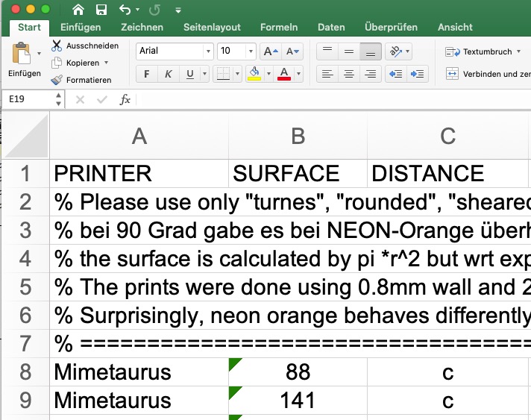This screenshot has height=420, width=531.
Task: Open the Arial font name dropdown
Action: (x=208, y=51)
